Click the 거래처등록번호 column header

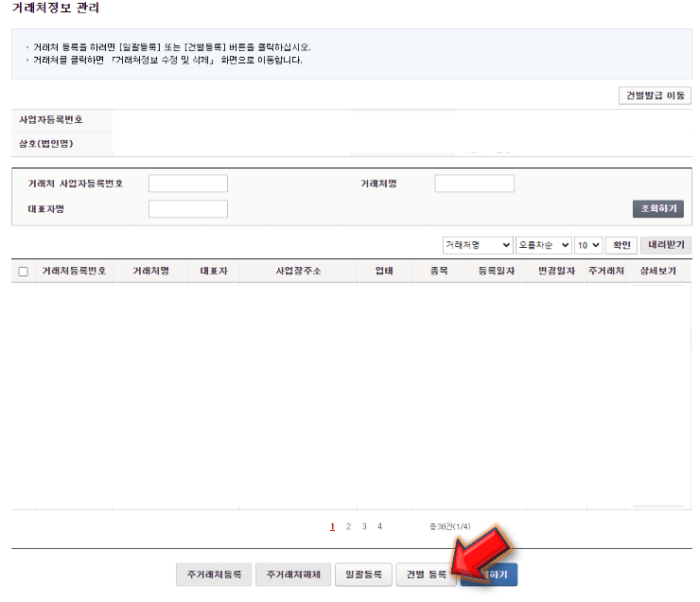pyautogui.click(x=74, y=271)
